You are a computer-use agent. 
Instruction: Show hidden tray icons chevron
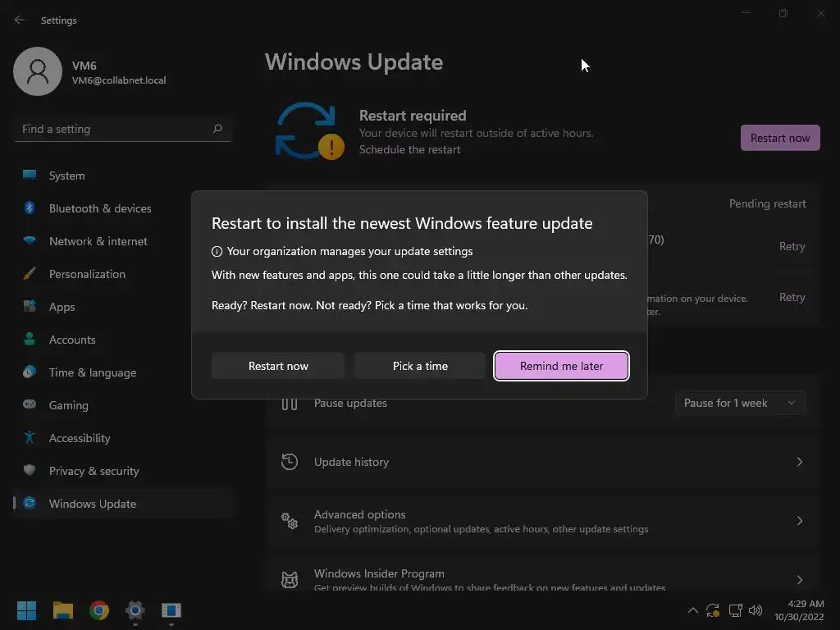[x=692, y=610]
